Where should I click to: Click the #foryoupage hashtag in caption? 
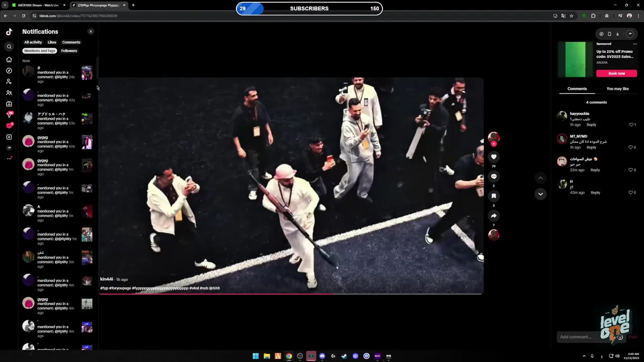(120, 288)
